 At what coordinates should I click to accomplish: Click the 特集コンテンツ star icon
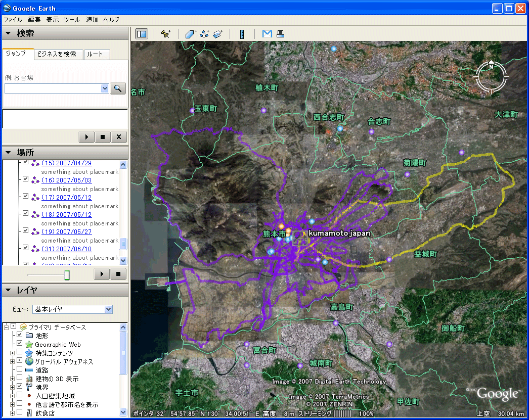pyautogui.click(x=29, y=353)
